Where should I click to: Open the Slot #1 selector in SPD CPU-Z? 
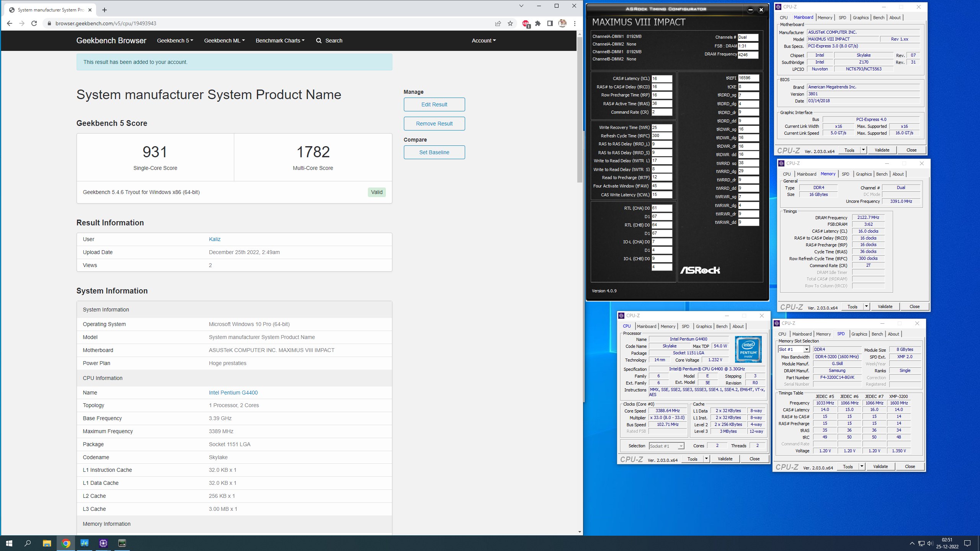coord(794,349)
